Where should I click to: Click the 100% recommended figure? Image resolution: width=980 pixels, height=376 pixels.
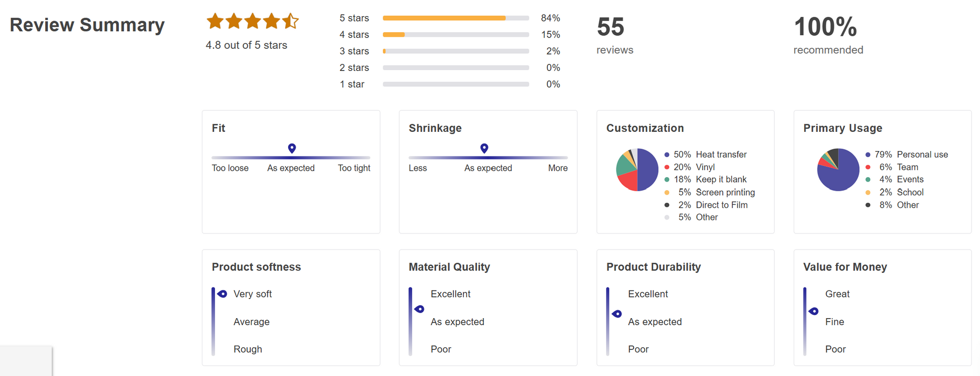[x=825, y=27]
